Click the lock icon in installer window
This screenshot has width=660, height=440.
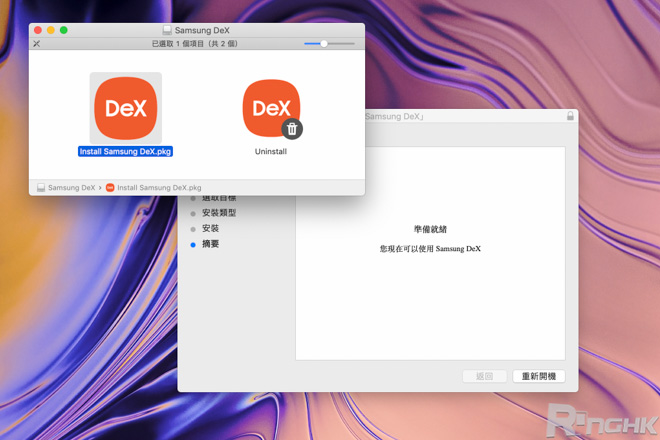[x=570, y=116]
